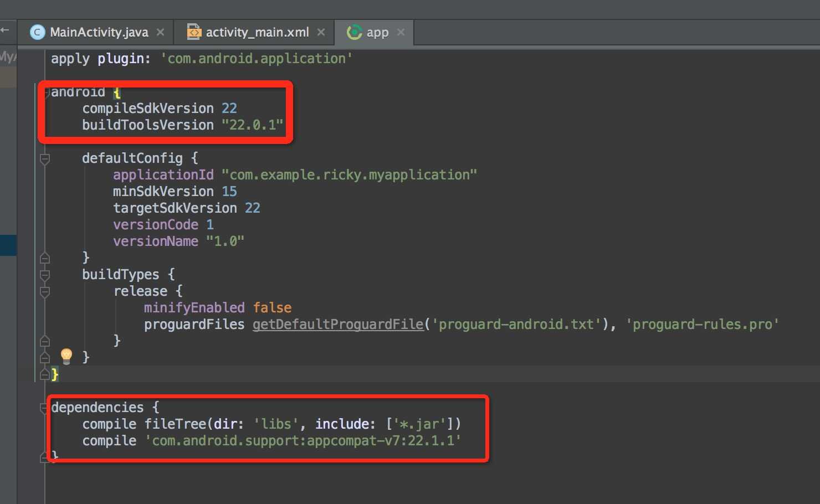Click the buildToolsVersion "22.0.1" string

click(252, 125)
